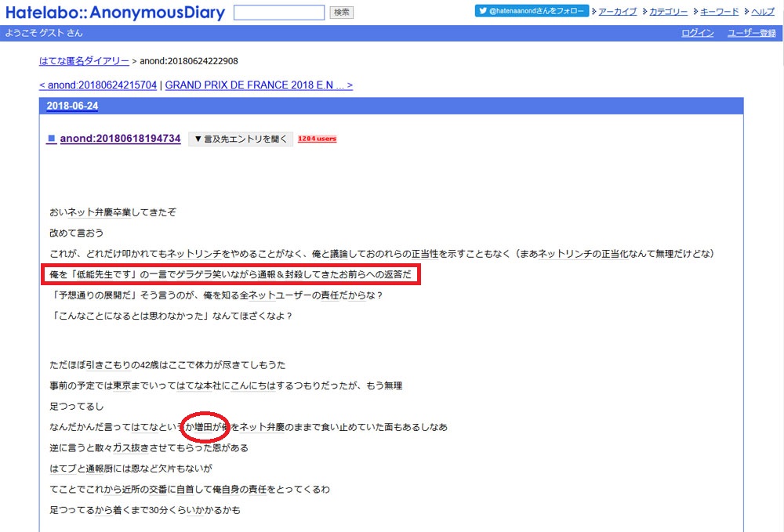The image size is (784, 532).
Task: Go to previous entry anond:20180624215704
Action: point(98,85)
